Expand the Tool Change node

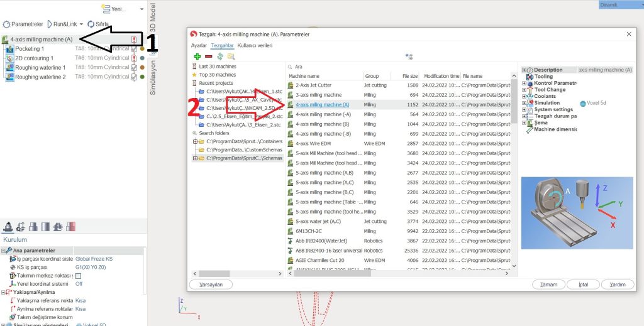tap(524, 90)
